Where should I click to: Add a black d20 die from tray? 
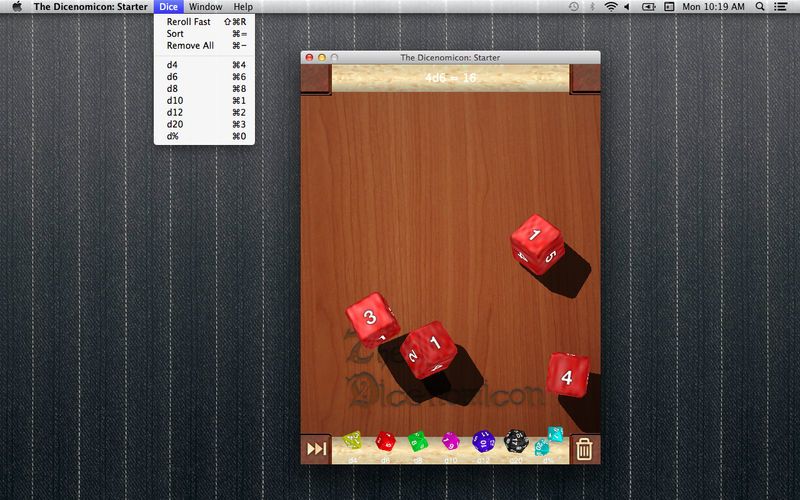(x=516, y=441)
